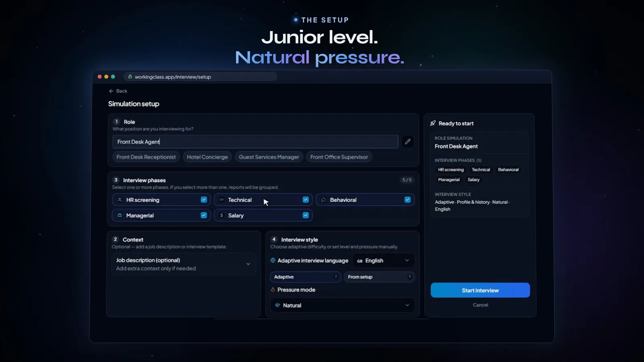The image size is (644, 362).
Task: Choose the Front Desk Receptionist suggestion
Action: (x=146, y=157)
